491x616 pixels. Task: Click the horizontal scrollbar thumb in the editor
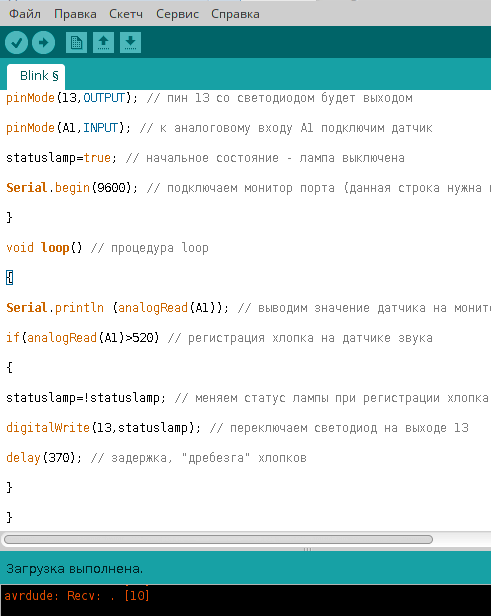click(218, 539)
